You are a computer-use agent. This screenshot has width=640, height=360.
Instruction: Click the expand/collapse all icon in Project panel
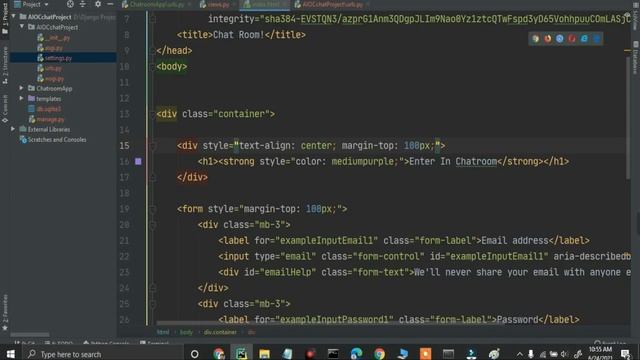82,4
